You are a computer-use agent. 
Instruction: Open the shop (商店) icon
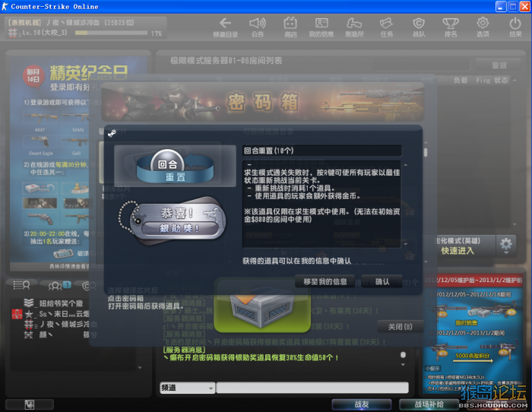coord(290,27)
